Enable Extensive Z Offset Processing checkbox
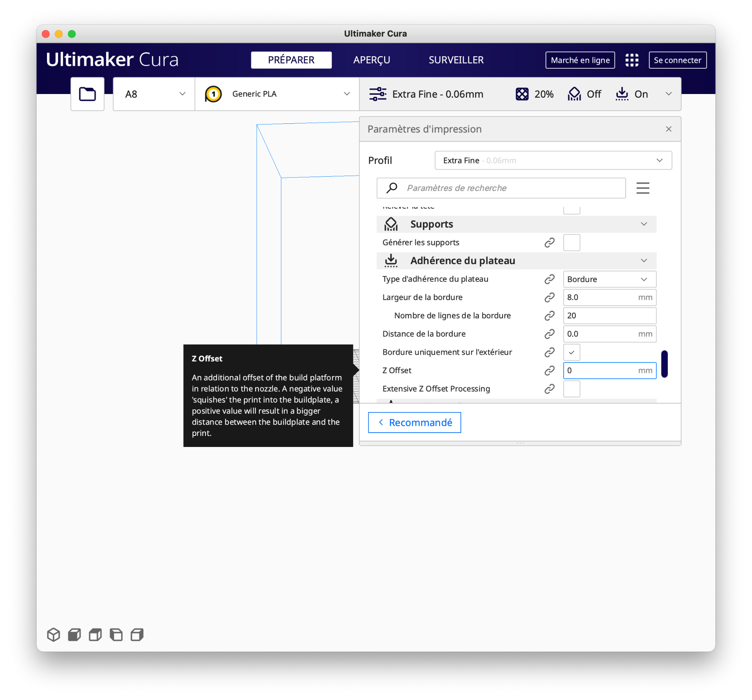The width and height of the screenshot is (752, 700). (571, 389)
